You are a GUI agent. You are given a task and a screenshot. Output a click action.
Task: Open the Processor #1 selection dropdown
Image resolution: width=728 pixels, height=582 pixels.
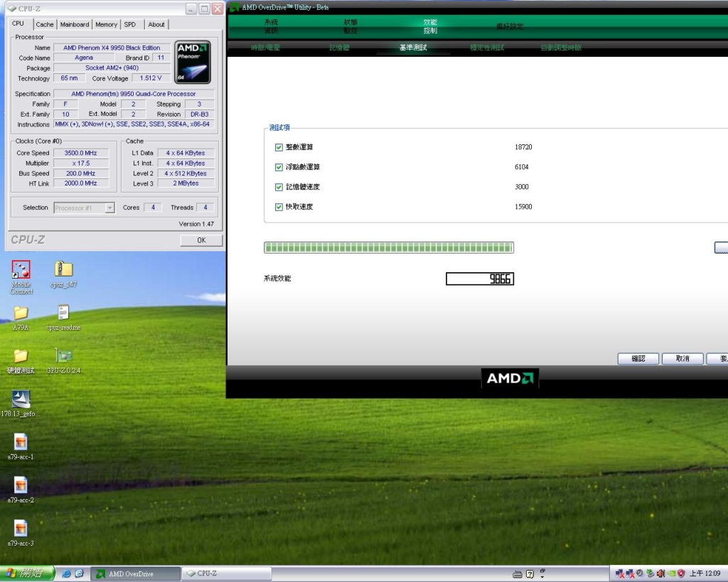[84, 208]
